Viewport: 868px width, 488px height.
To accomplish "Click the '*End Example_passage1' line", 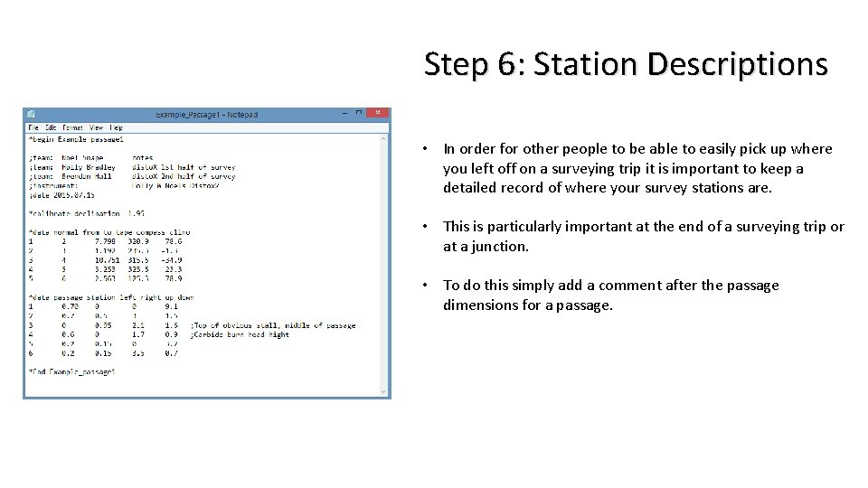I will click(x=71, y=371).
